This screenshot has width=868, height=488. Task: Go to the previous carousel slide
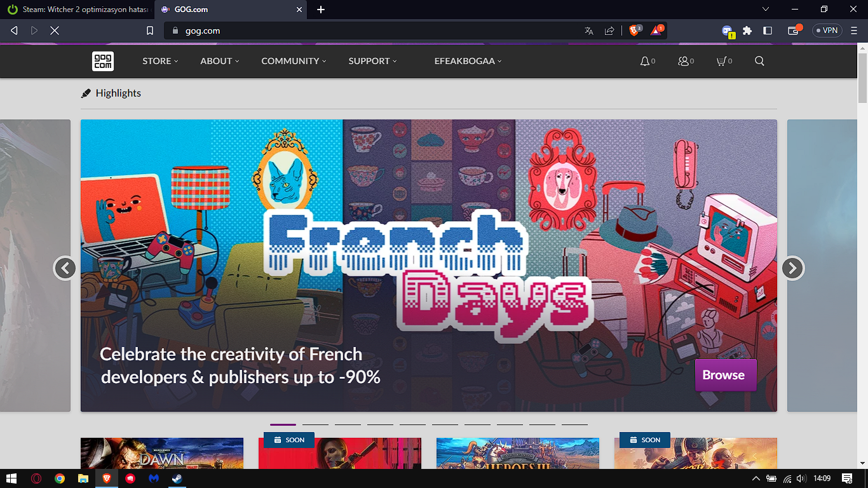[65, 268]
